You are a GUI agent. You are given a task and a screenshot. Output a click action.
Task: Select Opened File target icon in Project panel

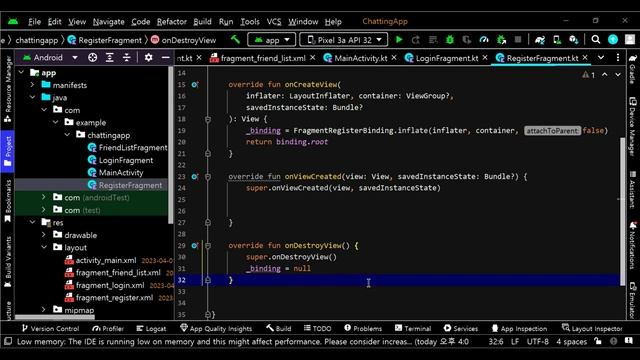coord(93,58)
